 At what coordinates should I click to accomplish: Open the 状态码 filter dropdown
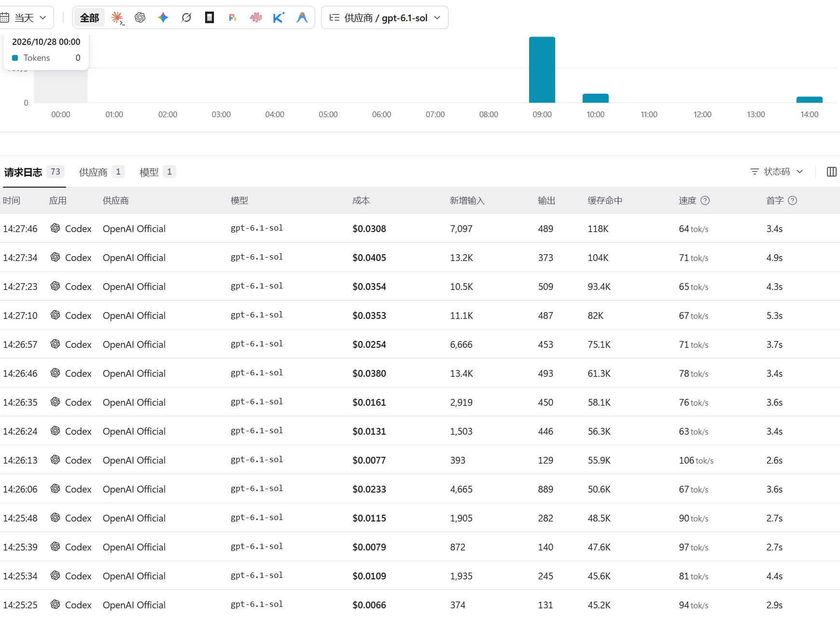[777, 172]
